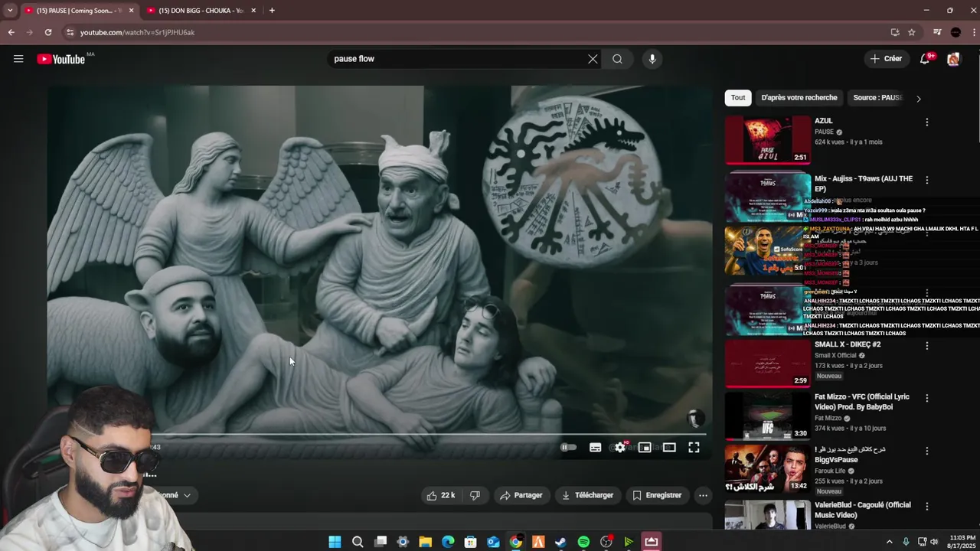
Task: Go back in the browser
Action: click(x=11, y=32)
